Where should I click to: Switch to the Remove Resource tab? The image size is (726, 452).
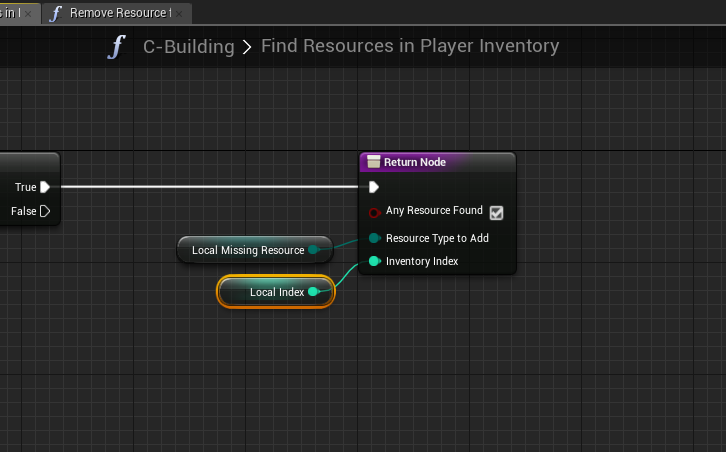[x=118, y=13]
